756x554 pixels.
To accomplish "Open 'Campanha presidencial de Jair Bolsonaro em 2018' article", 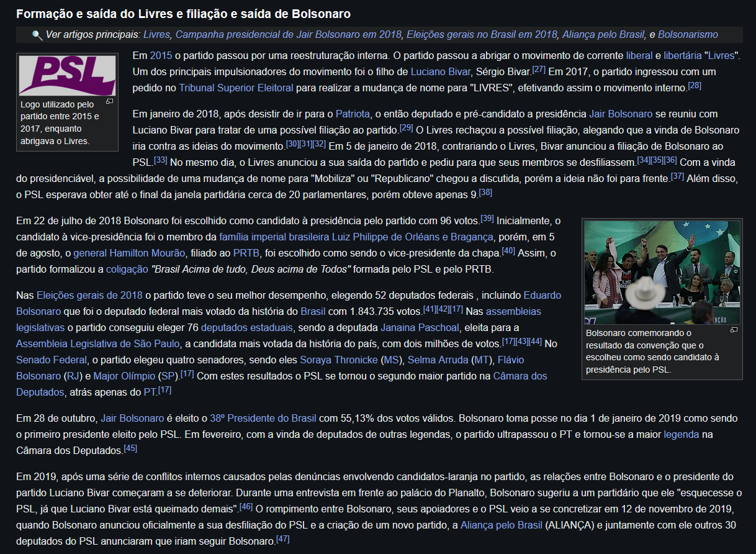I will 287,35.
